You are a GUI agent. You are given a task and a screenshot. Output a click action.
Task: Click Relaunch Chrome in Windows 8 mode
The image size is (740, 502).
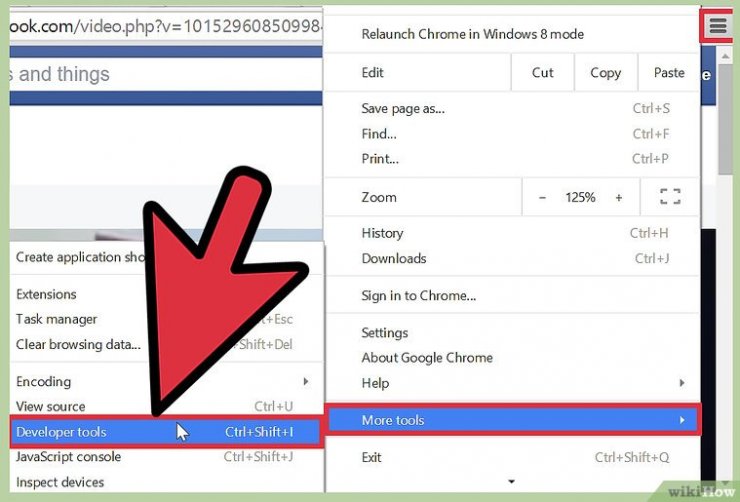click(x=472, y=34)
